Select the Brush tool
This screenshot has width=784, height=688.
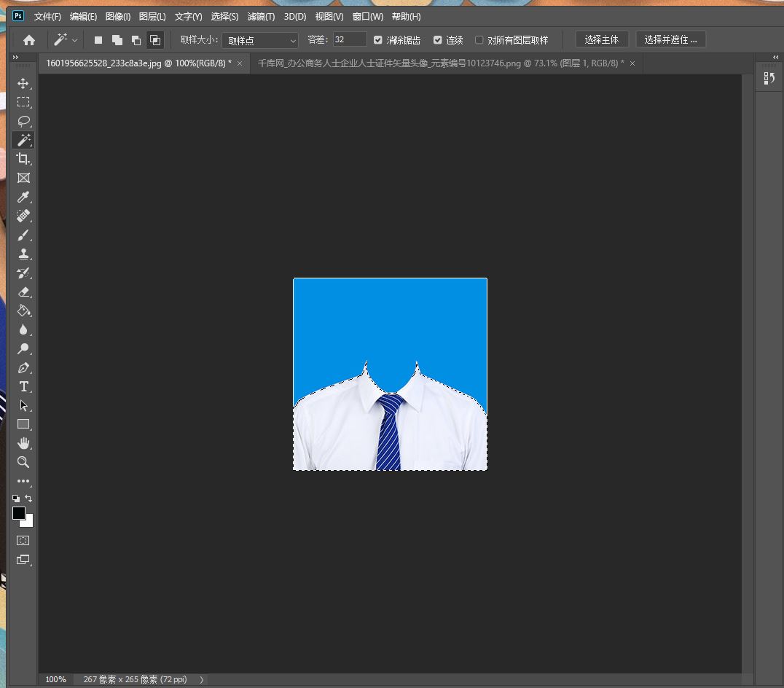tap(23, 235)
